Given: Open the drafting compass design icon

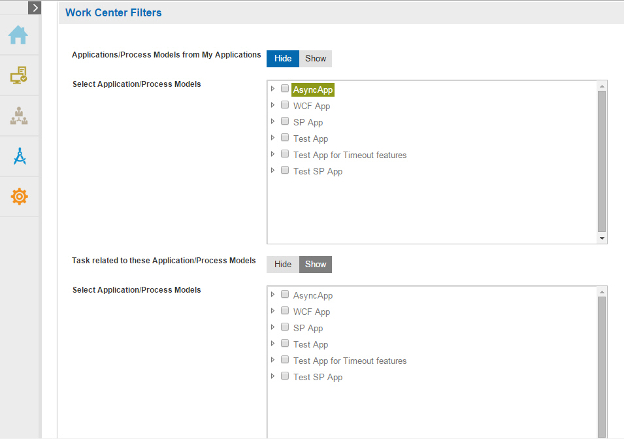Looking at the screenshot, I should pyautogui.click(x=20, y=156).
